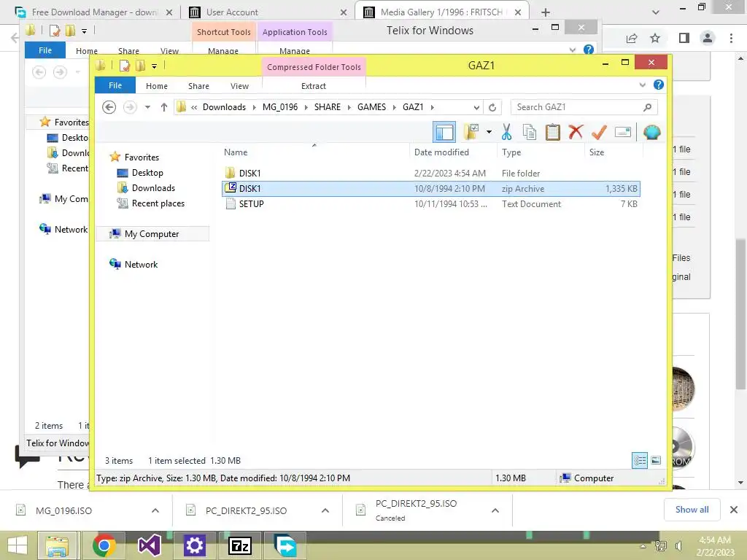Screen dimensions: 747x560
Task: Switch to Large icons view in status bar
Action: (656, 460)
